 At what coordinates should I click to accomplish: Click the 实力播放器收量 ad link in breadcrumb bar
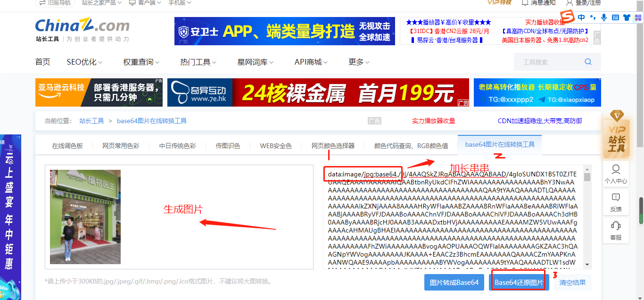point(434,121)
